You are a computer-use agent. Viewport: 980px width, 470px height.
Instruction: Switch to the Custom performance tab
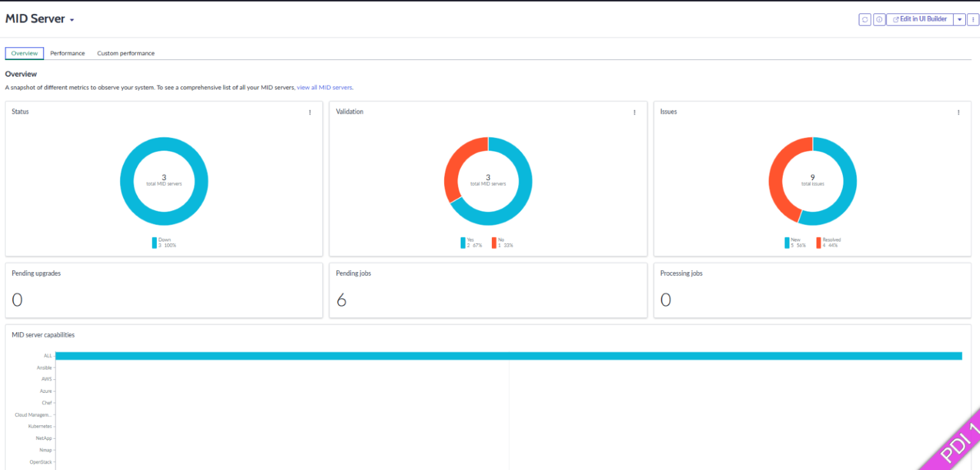(x=126, y=53)
